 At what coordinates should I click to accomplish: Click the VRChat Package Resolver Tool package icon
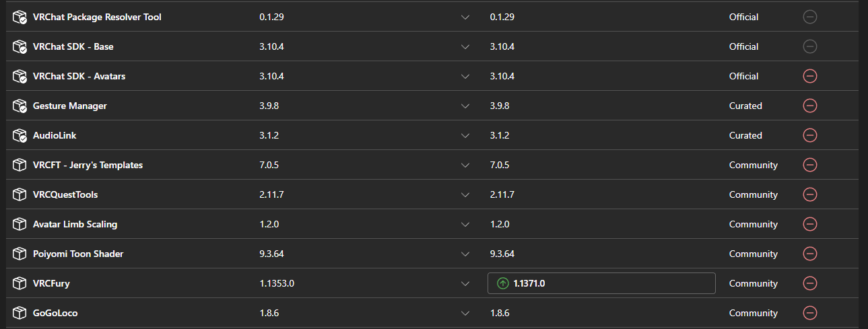click(x=20, y=17)
